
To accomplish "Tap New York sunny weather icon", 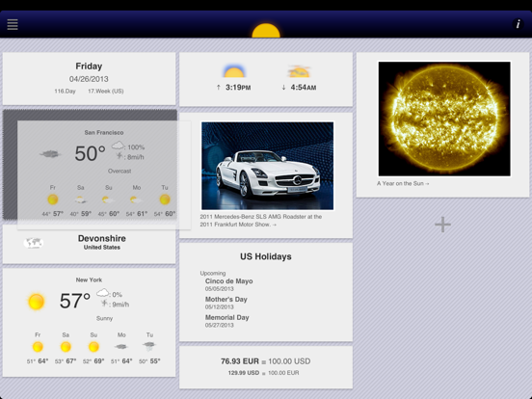I will 37,302.
